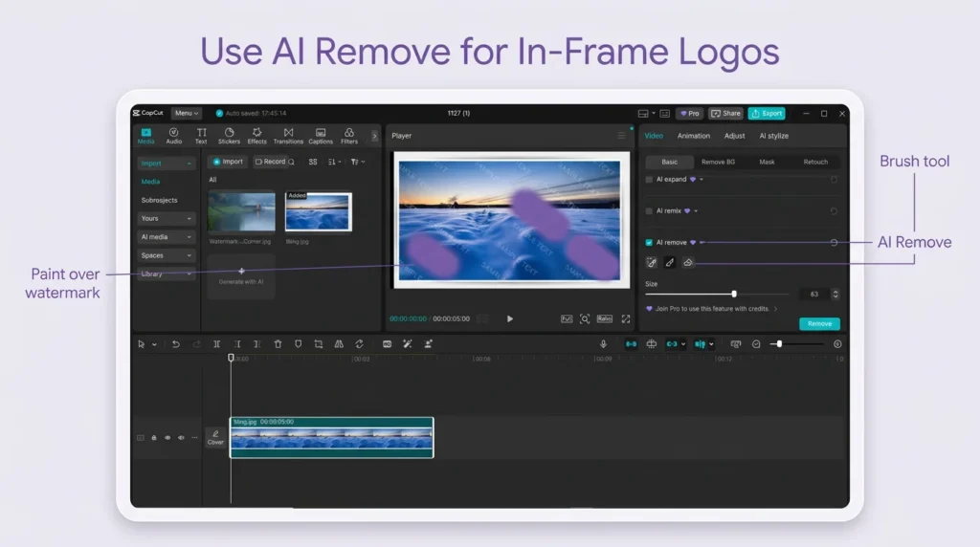Screen dimensions: 980x547
Task: Open the Text panel
Action: (201, 136)
